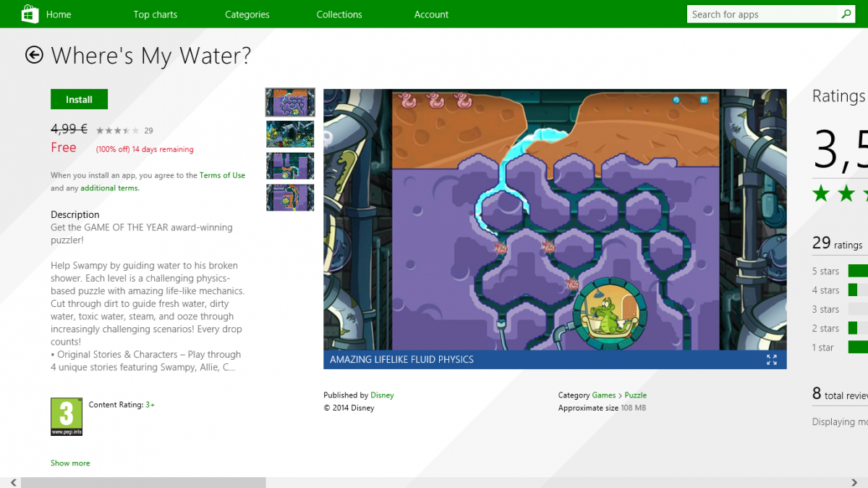868x488 pixels.
Task: Click the 5 stars rating bar
Action: tap(858, 271)
